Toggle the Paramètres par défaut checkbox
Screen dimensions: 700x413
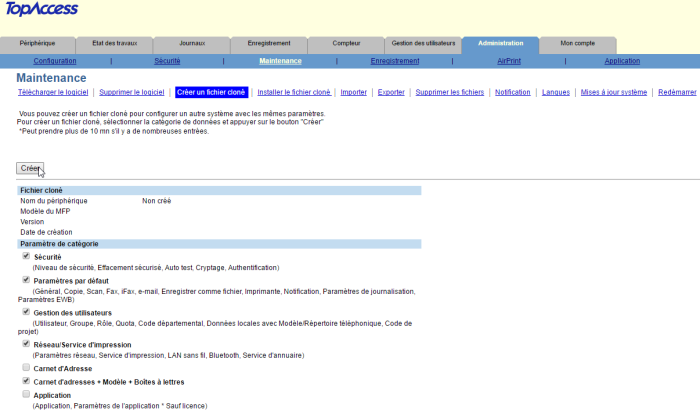(26, 280)
